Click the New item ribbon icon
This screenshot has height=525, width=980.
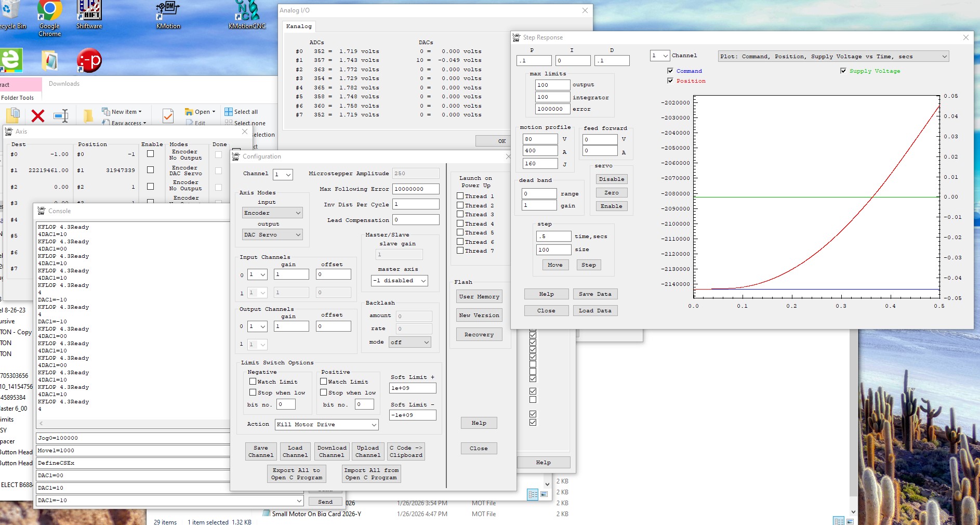106,112
